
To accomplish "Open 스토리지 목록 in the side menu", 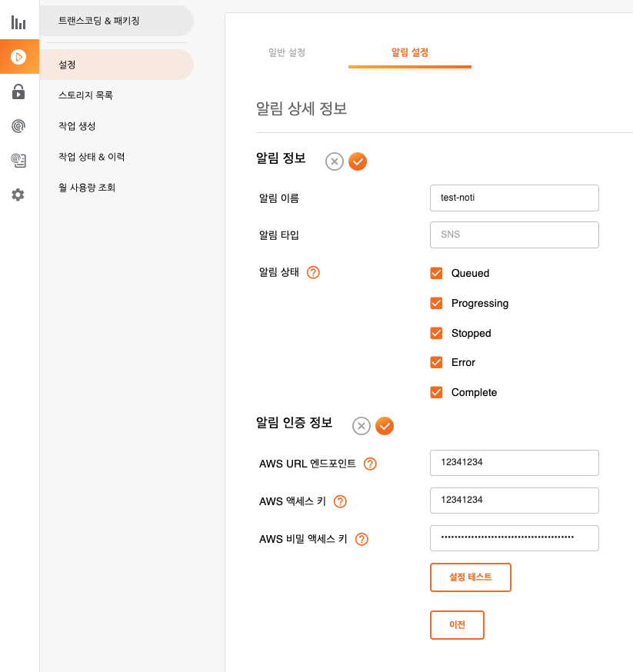I will pos(86,95).
